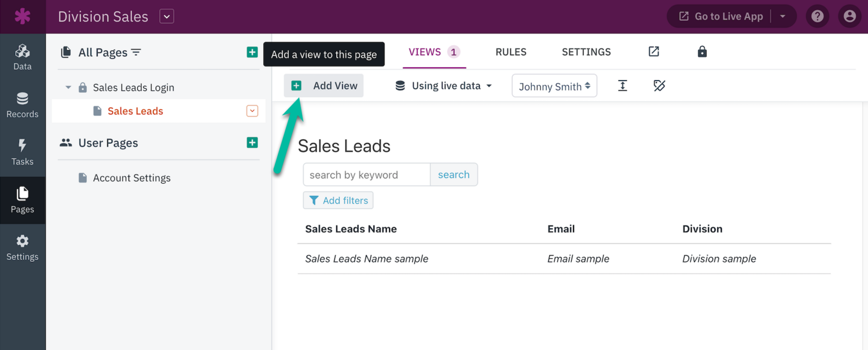This screenshot has width=868, height=350.
Task: Open the user account profile icon
Action: click(x=849, y=16)
